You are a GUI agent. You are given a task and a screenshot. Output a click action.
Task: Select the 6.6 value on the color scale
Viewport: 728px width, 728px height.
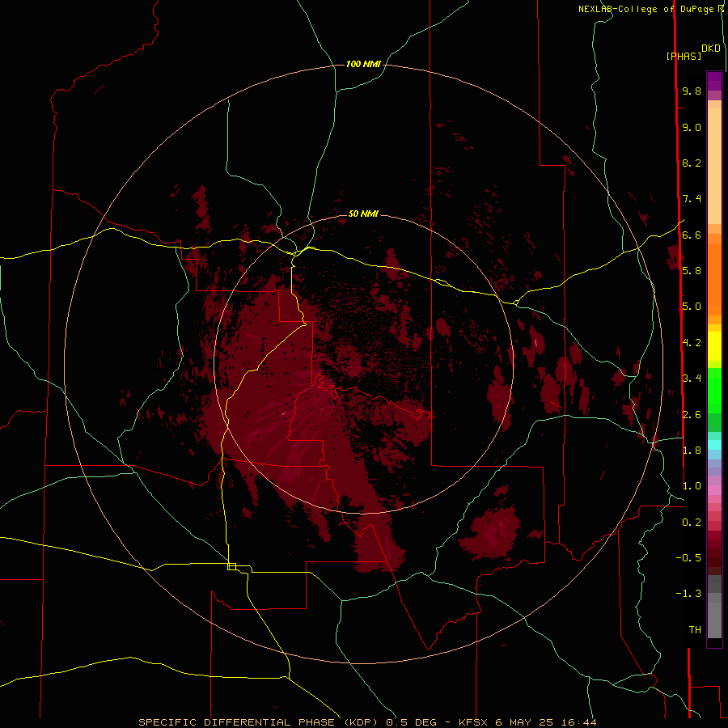coord(692,235)
